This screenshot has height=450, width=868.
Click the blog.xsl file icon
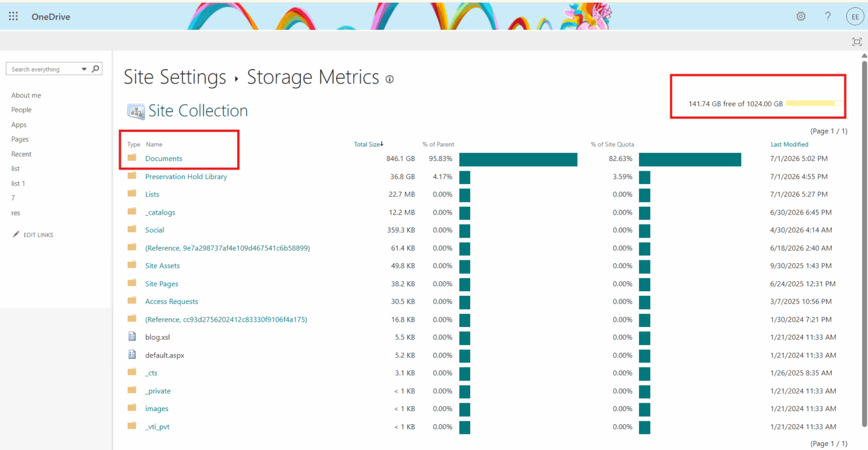132,337
